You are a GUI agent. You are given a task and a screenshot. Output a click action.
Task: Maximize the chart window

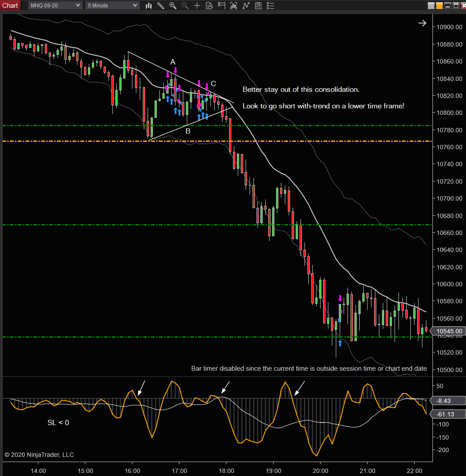456,6
